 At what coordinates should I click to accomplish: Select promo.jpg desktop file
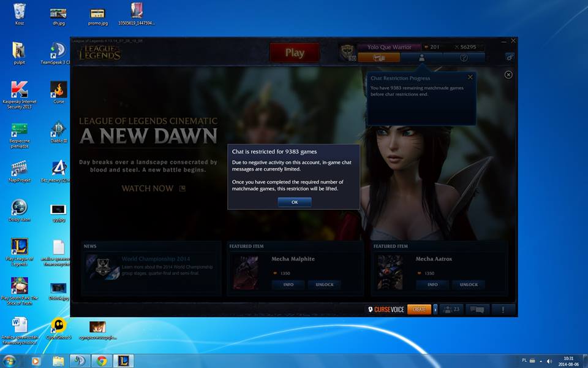coord(97,16)
